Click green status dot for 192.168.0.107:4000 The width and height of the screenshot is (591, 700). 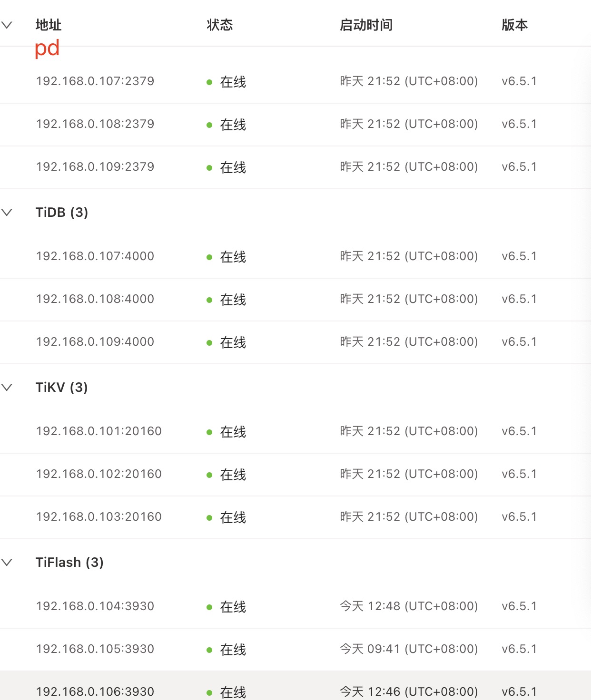(209, 257)
